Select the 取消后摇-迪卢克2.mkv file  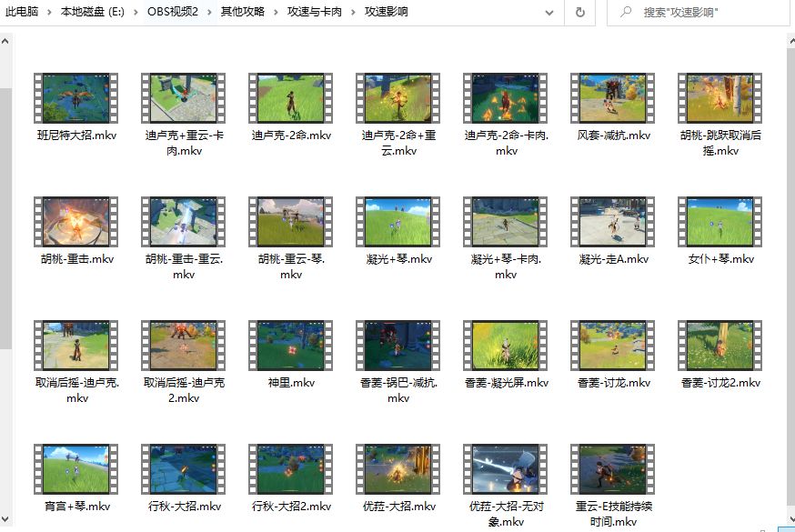pos(184,362)
